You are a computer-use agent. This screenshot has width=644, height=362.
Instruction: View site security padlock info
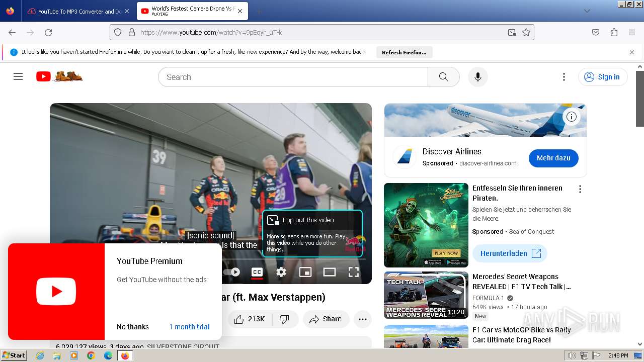pyautogui.click(x=132, y=32)
